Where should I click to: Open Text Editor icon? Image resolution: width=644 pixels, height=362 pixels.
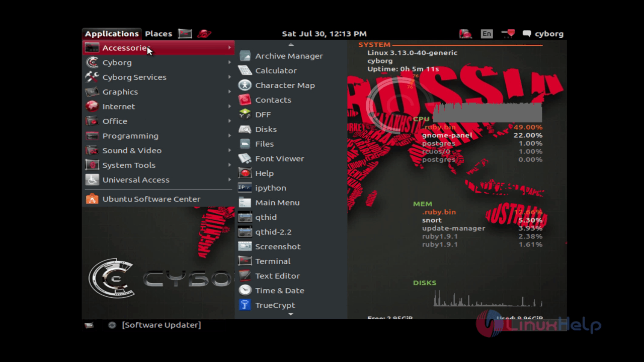245,276
